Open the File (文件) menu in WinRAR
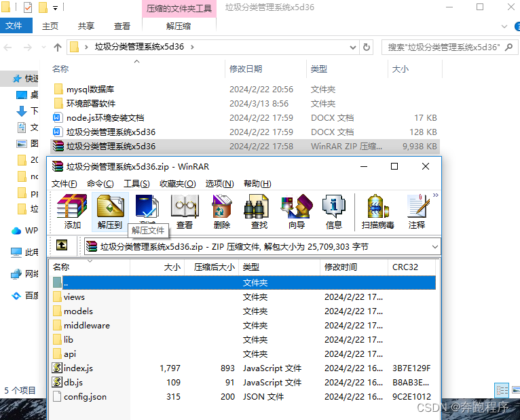Viewport: 520px width, 420px height. [x=64, y=184]
